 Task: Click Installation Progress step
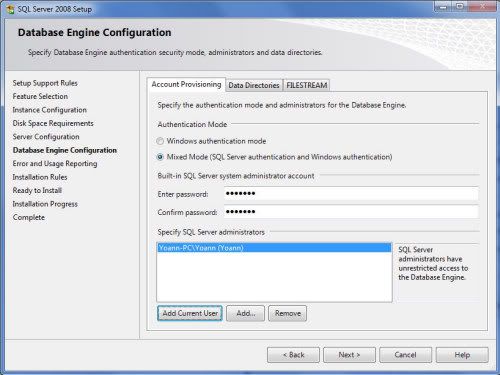(45, 204)
